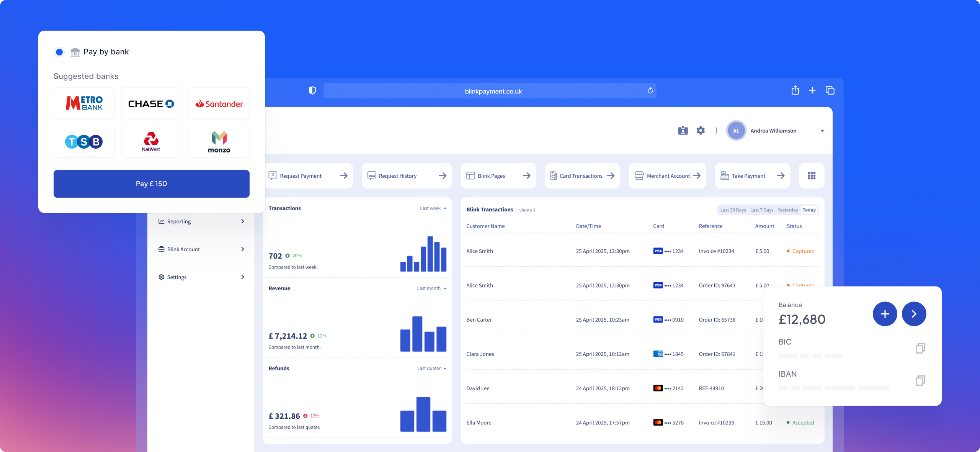Viewport: 980px width, 452px height.
Task: Open the Take Payment shortcut
Action: 752,176
